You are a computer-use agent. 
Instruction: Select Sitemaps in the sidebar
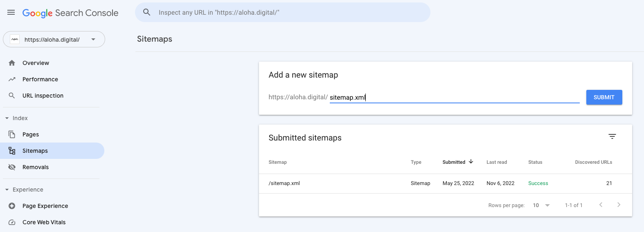point(52,151)
